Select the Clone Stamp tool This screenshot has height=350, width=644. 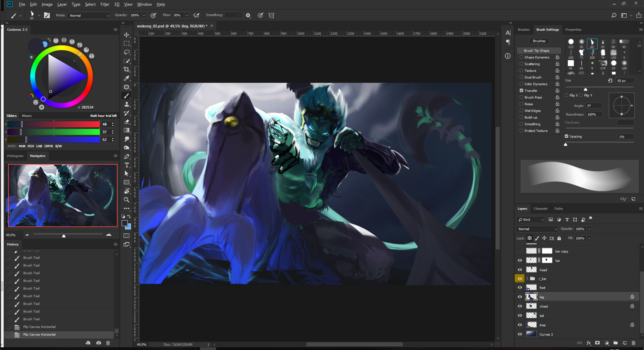pos(126,105)
